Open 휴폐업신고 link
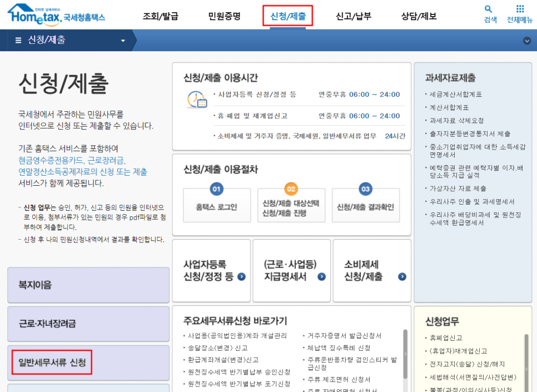 (446, 338)
